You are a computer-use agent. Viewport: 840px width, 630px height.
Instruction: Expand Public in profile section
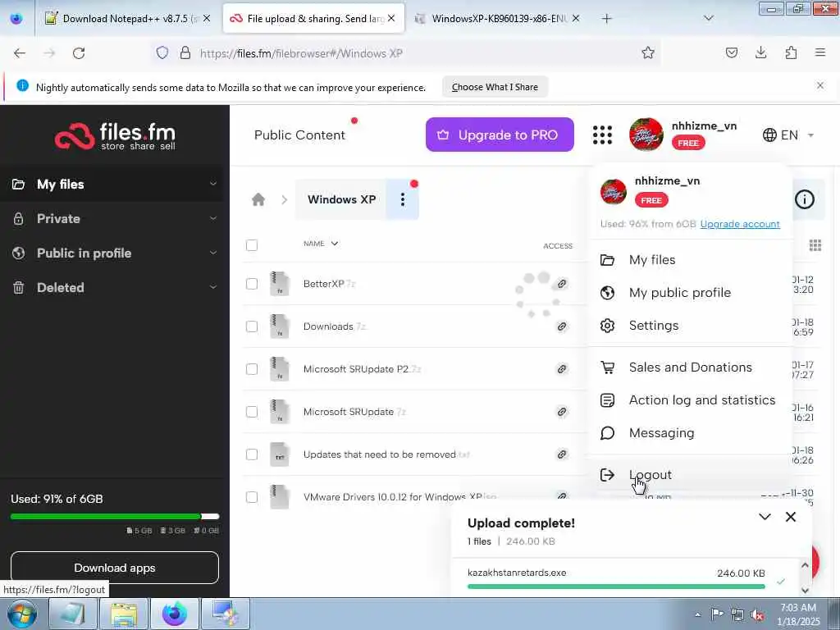point(213,253)
